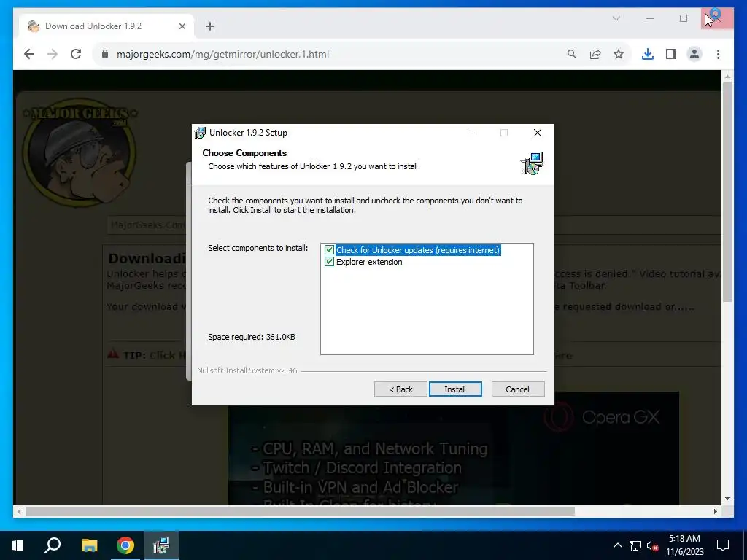Open the tab search chevron
The height and width of the screenshot is (560, 747).
pyautogui.click(x=616, y=18)
